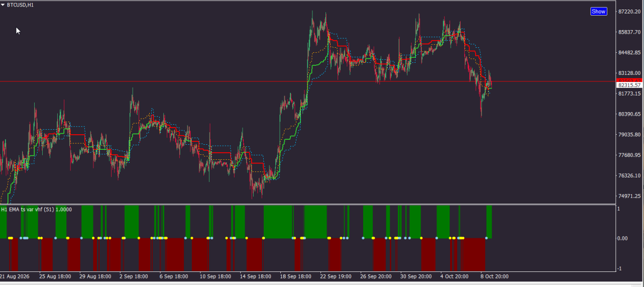Click the red current price tag on the scale
The height and width of the screenshot is (287, 644).
coord(629,80)
